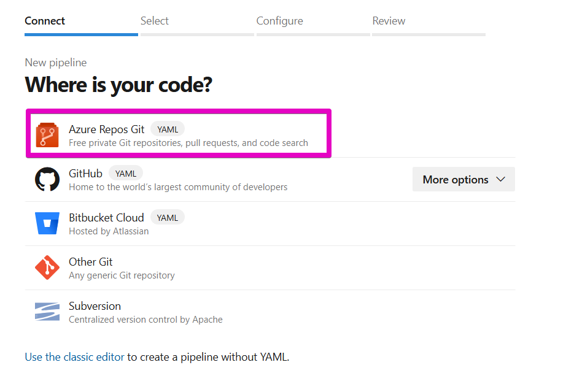This screenshot has height=392, width=566.
Task: Pick the 'Bitbucket Cloud' option title
Action: click(x=106, y=217)
